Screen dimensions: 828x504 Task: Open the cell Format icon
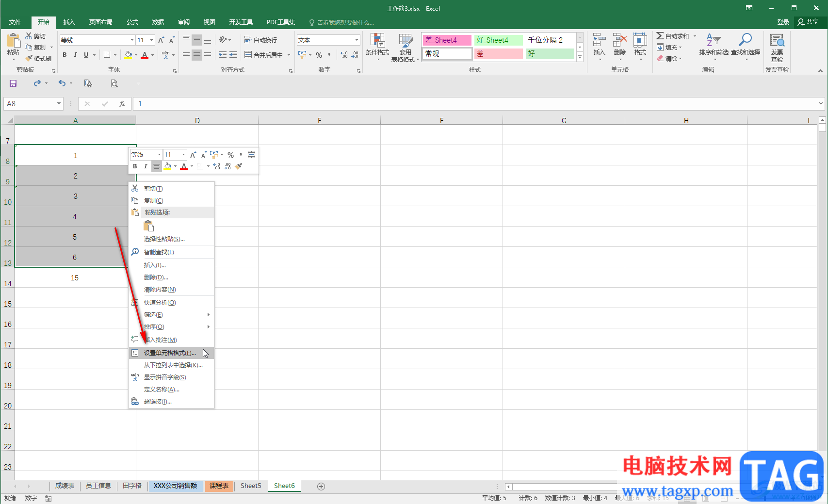tap(640, 41)
